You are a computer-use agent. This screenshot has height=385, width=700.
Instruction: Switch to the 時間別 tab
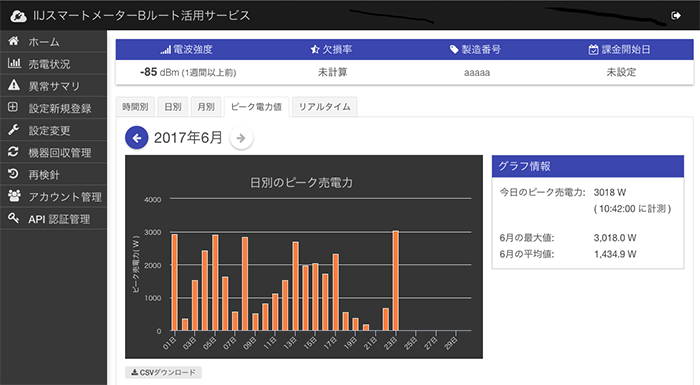[135, 107]
